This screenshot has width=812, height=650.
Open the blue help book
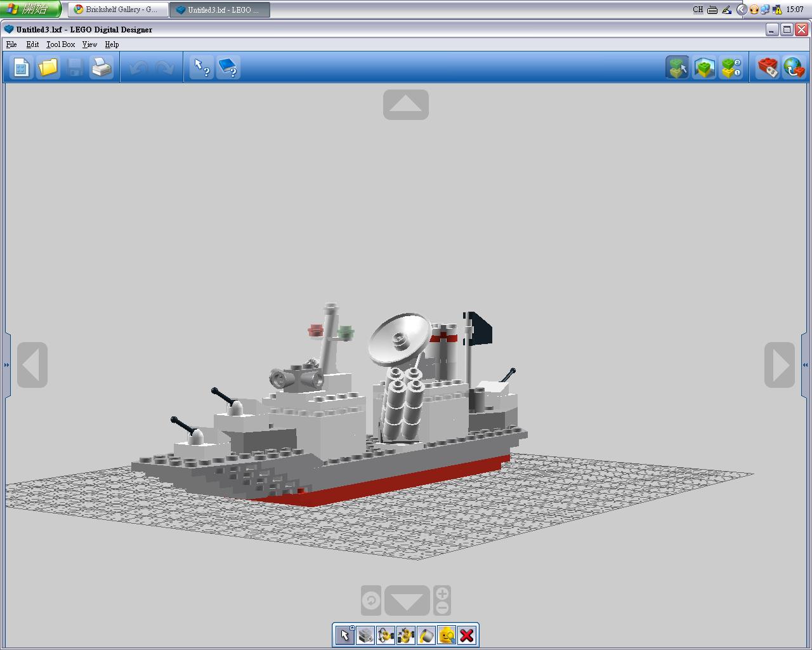pos(228,67)
